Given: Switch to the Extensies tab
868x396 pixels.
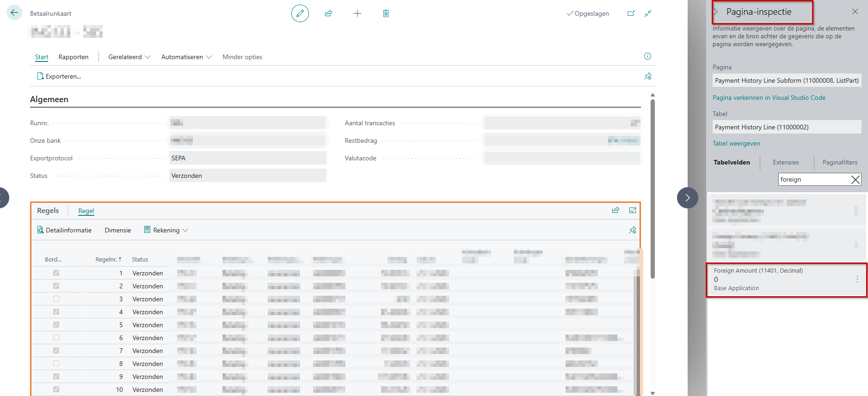Looking at the screenshot, I should [x=786, y=162].
